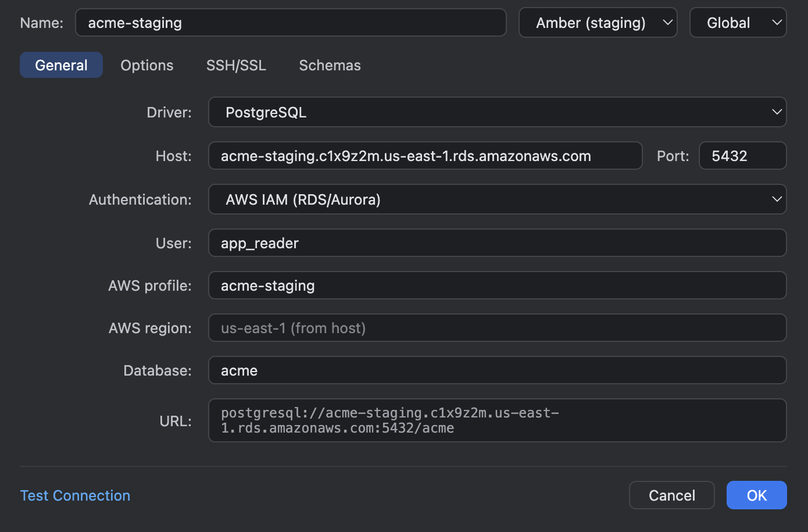Cancel the connection dialog

[671, 495]
